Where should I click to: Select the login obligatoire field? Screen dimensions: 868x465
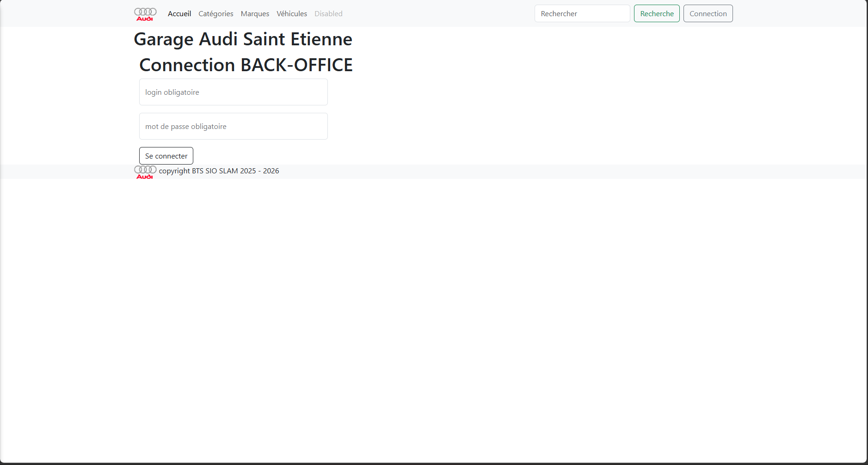(x=234, y=92)
